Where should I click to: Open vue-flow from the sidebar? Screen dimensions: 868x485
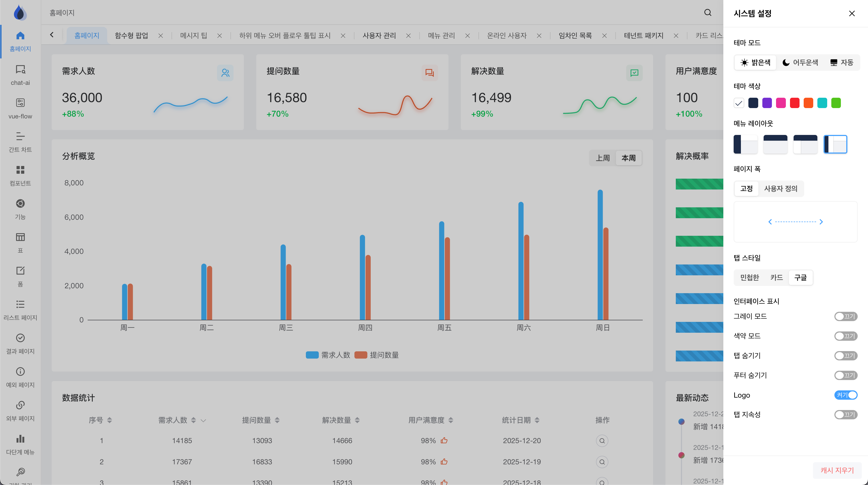tap(20, 109)
